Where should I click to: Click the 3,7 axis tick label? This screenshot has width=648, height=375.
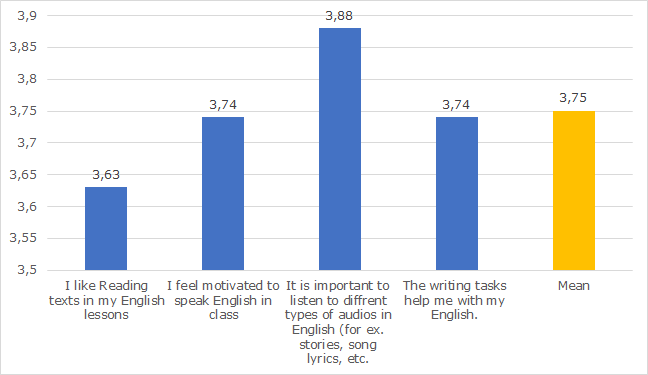(27, 143)
